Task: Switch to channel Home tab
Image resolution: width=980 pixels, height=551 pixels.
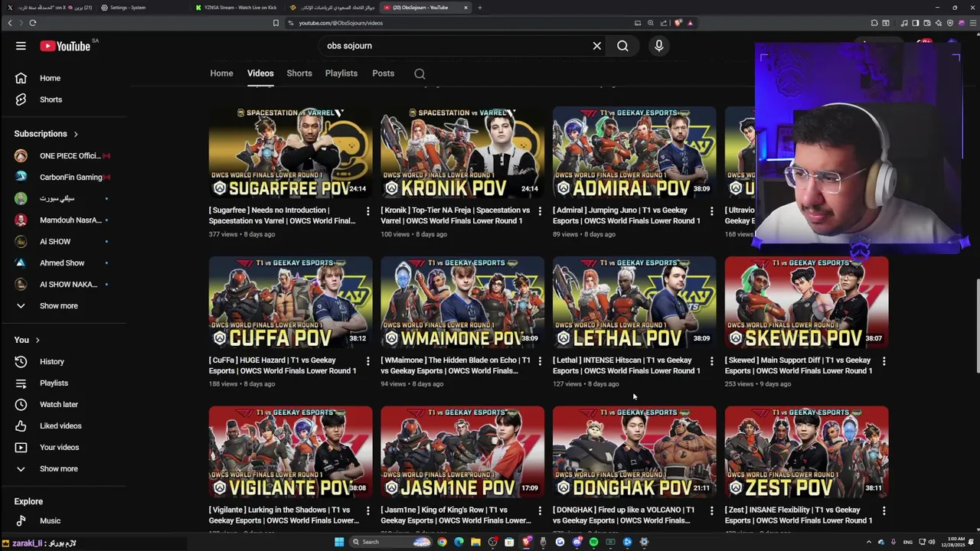Action: point(221,73)
